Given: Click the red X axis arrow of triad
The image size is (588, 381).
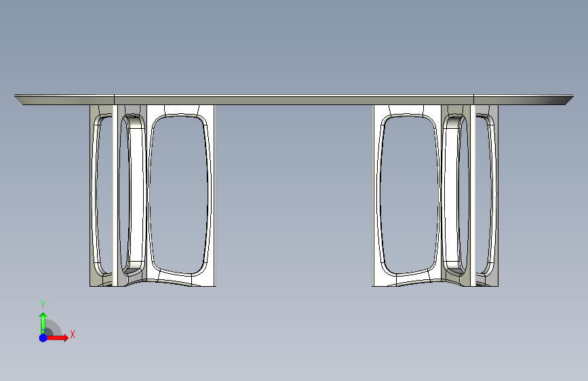Looking at the screenshot, I should pyautogui.click(x=57, y=338).
